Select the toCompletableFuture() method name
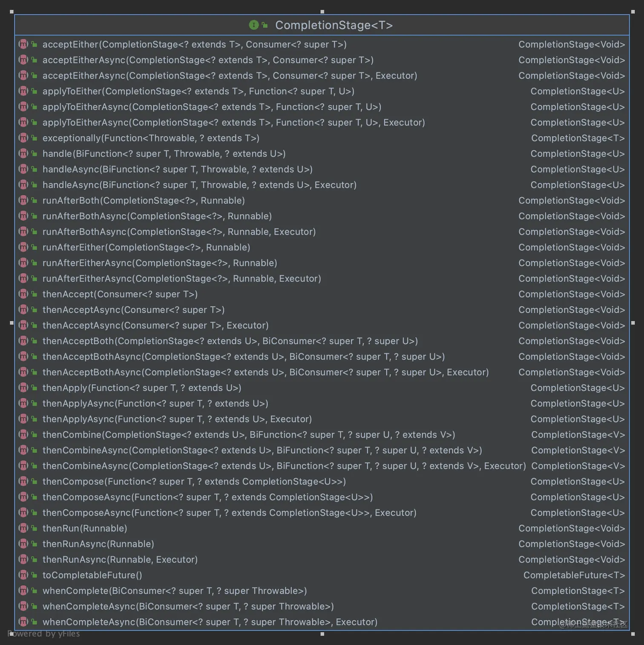 coord(92,575)
